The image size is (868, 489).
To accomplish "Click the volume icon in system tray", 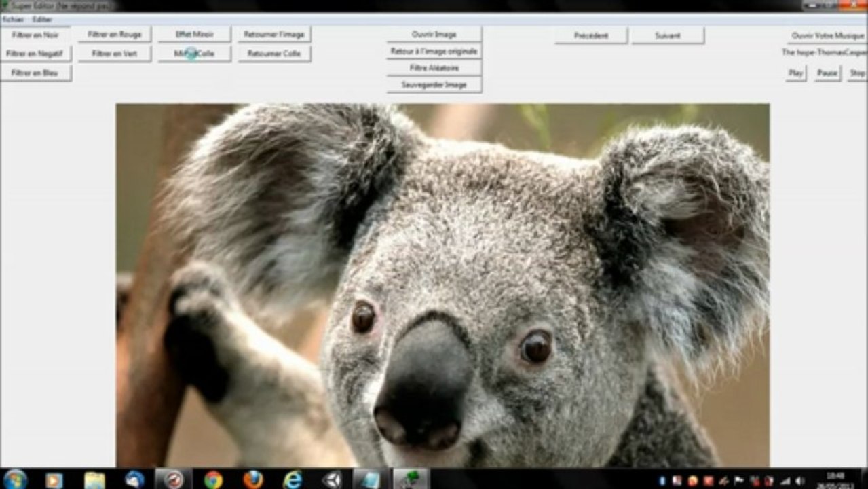I will pyautogui.click(x=799, y=481).
